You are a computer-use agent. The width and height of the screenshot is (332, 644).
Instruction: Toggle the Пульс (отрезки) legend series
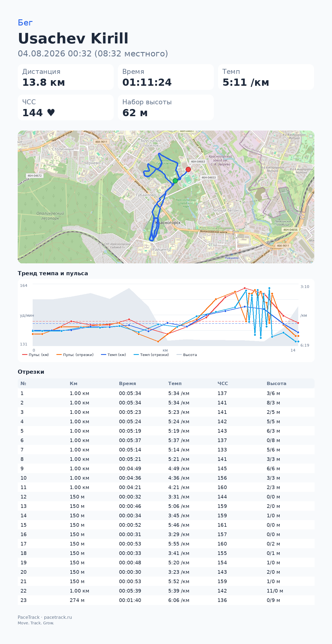pyautogui.click(x=75, y=355)
